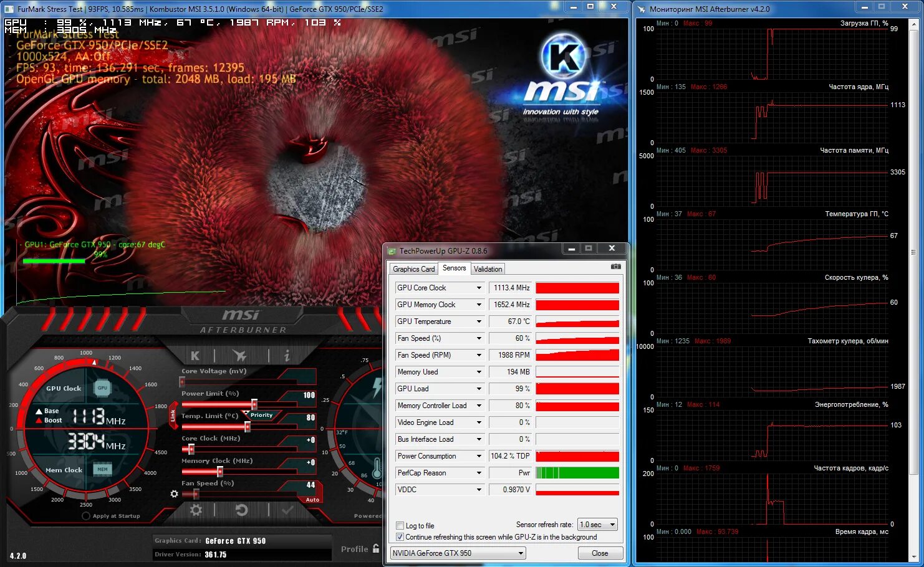Click the Power Limit slider handle
This screenshot has height=567, width=924.
coord(254,404)
